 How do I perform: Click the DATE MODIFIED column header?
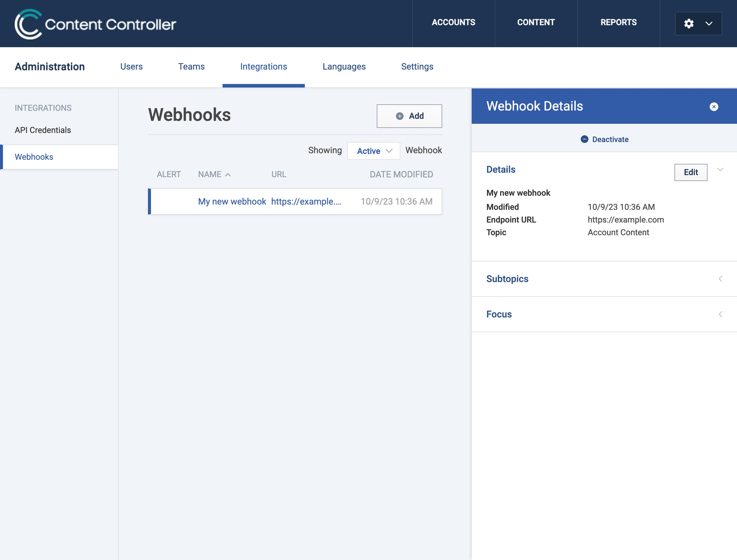pyautogui.click(x=401, y=174)
